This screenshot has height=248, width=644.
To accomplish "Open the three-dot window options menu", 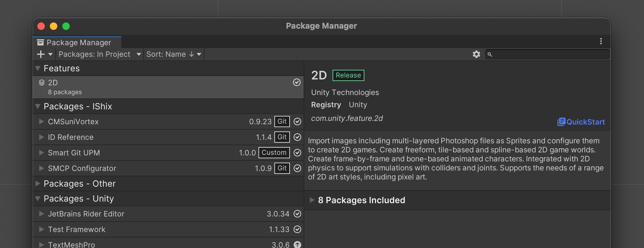I will click(601, 41).
